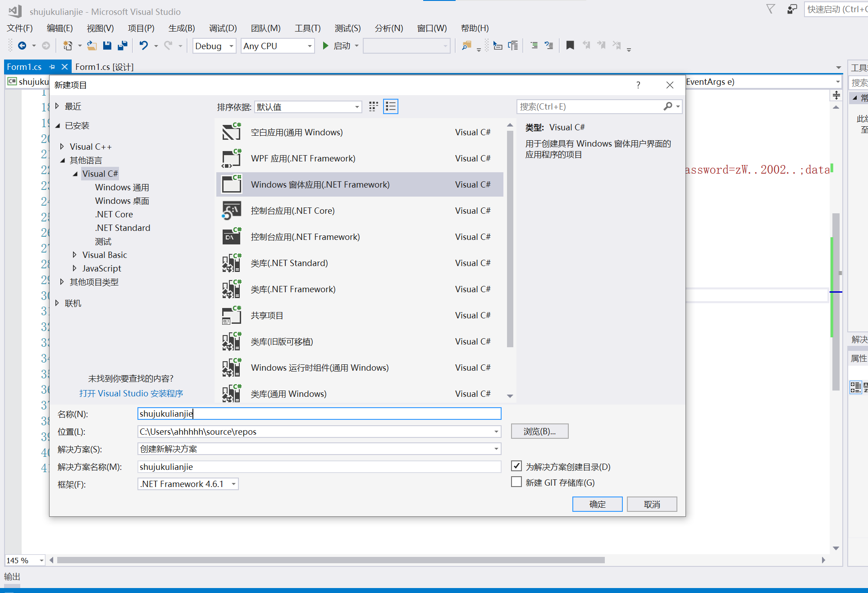Open the Debug configuration dropdown

pos(231,46)
